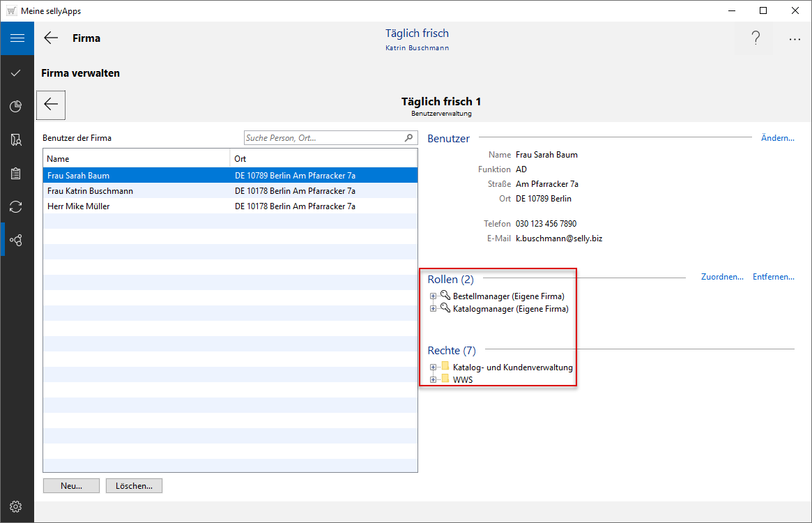Select Herr Mike Müller in user list
The width and height of the screenshot is (812, 523).
tap(79, 206)
